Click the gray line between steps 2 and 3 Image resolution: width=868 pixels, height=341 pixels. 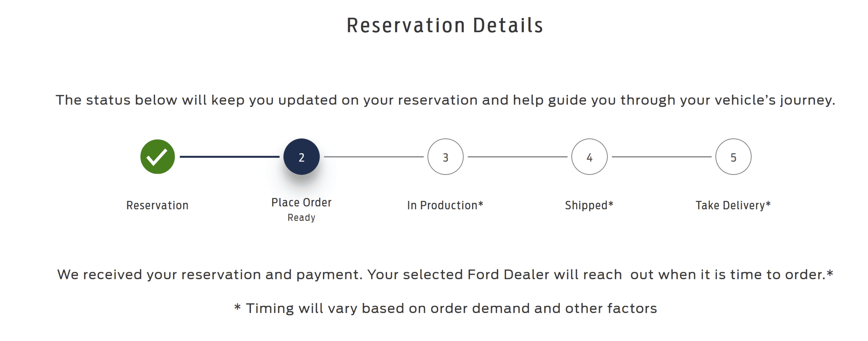pos(374,157)
